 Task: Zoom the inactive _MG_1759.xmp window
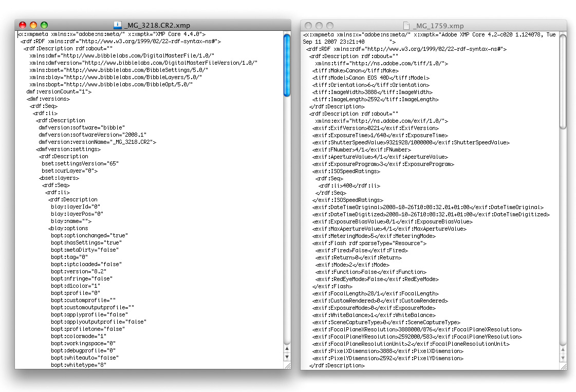click(330, 26)
